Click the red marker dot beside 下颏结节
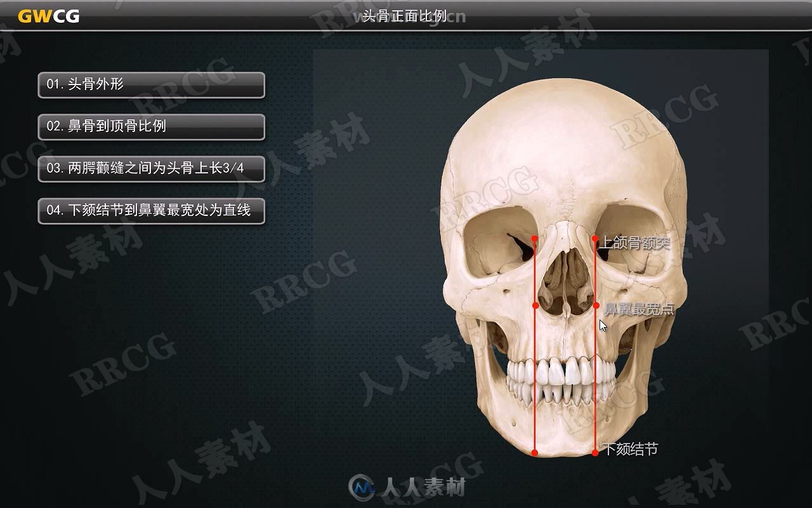This screenshot has width=812, height=508. point(595,453)
